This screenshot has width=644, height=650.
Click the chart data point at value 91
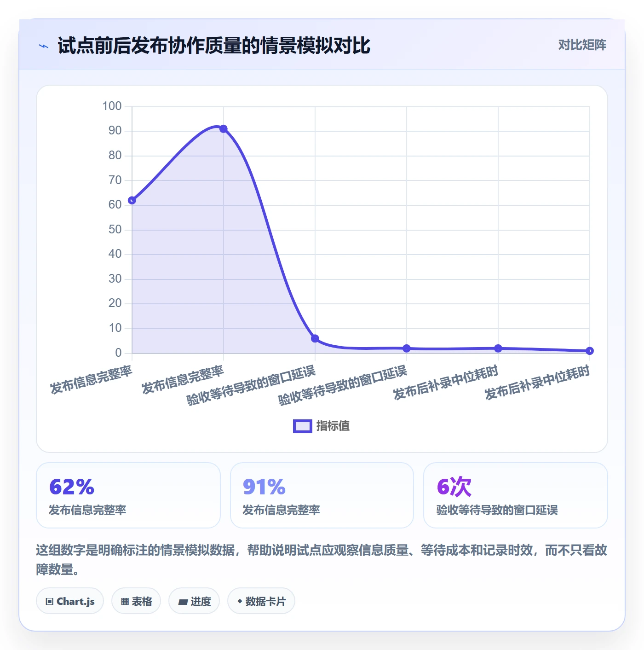[x=224, y=129]
